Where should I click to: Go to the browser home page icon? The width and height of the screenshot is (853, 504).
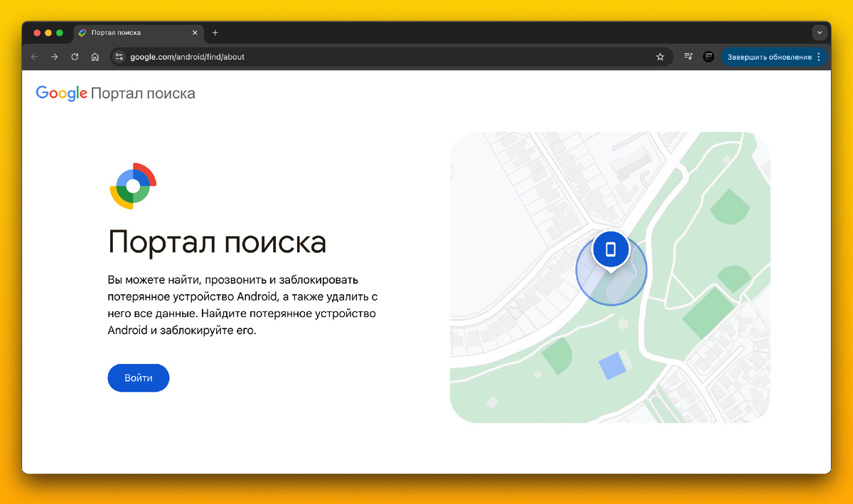point(95,57)
